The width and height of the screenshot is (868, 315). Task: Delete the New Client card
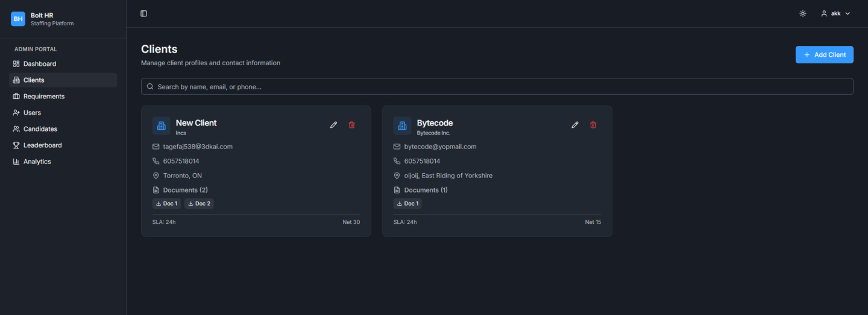(x=352, y=125)
